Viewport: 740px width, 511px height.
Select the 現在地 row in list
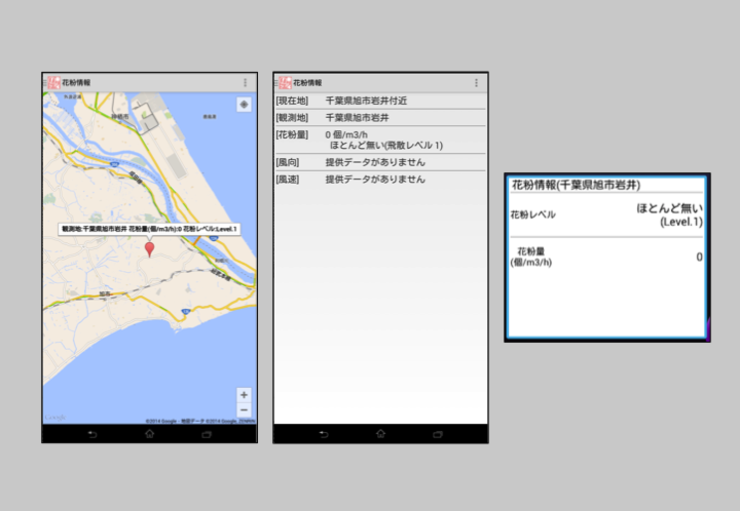click(380, 101)
